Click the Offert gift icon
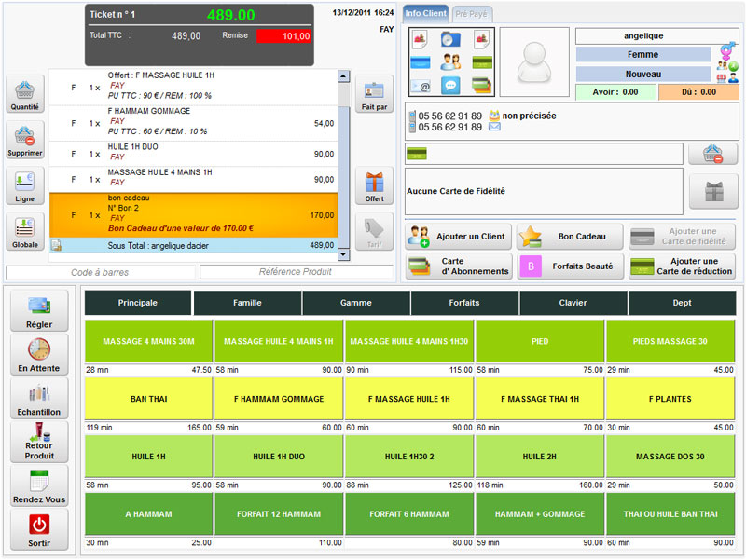The image size is (746, 560). [x=375, y=183]
